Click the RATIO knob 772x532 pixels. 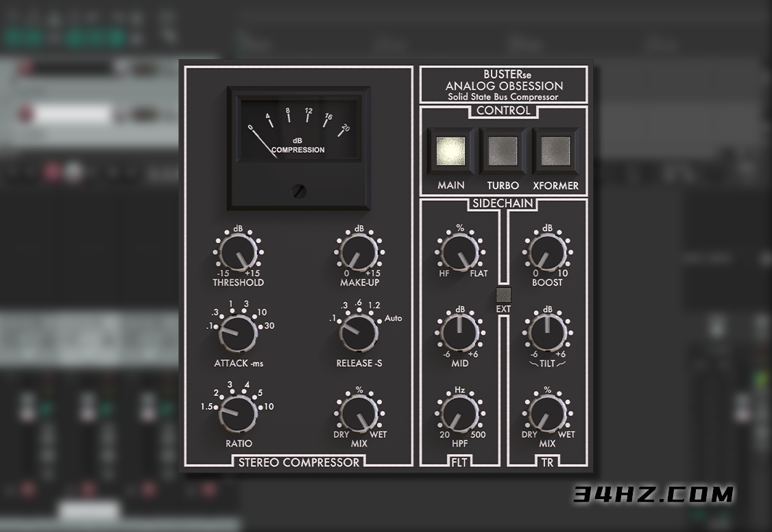pyautogui.click(x=239, y=414)
